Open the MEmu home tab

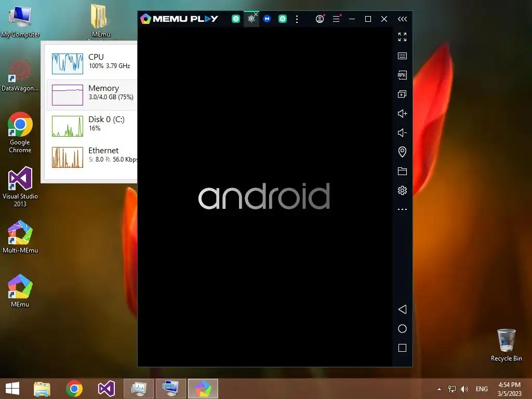(236, 19)
